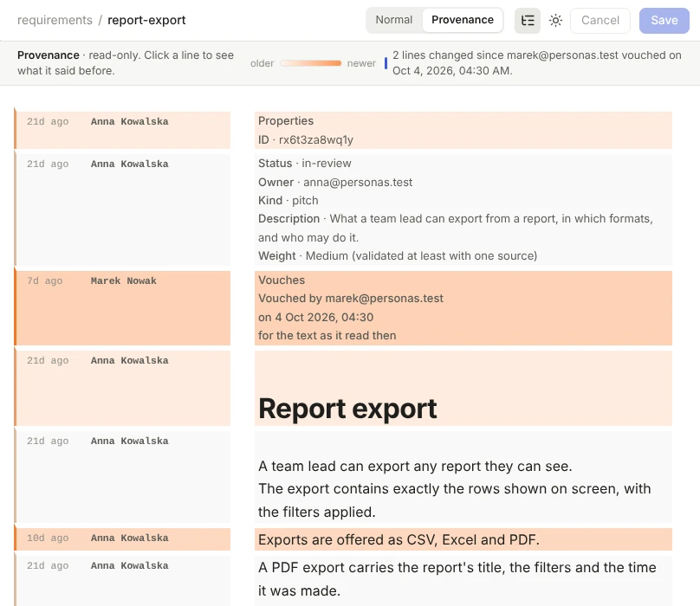Select the 'on 4 Oct 2026, 04:30' line
Viewport: 700px width, 606px height.
coord(463,317)
